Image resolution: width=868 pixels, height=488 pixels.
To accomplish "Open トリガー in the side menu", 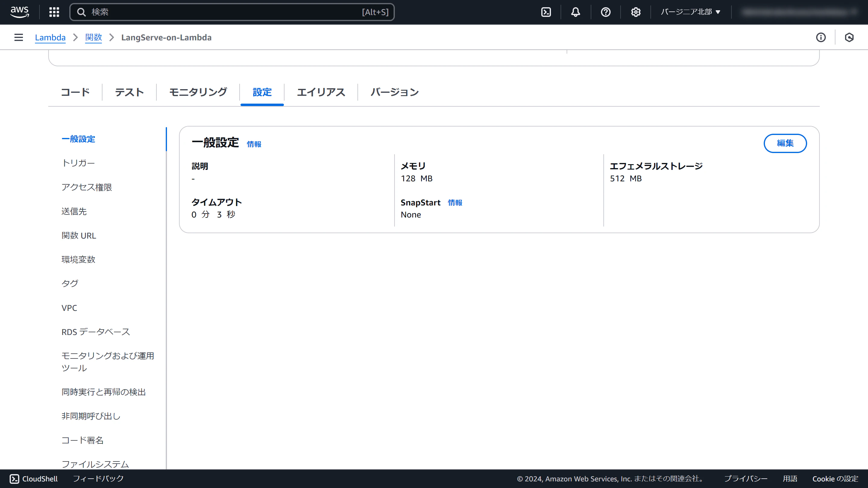I will tap(78, 163).
